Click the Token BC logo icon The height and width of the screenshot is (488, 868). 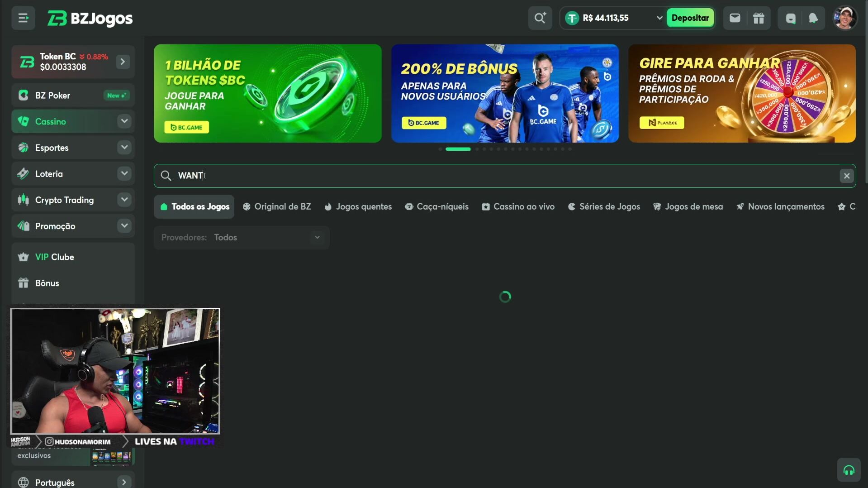(27, 62)
